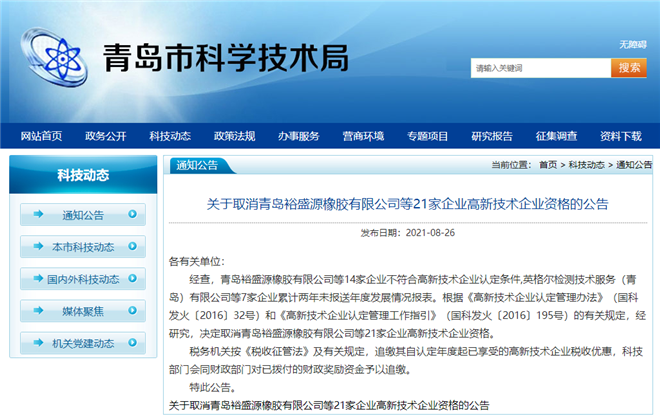The height and width of the screenshot is (419, 660).
Task: Click circle chevron icon on 通知公告 row
Action: pos(133,214)
